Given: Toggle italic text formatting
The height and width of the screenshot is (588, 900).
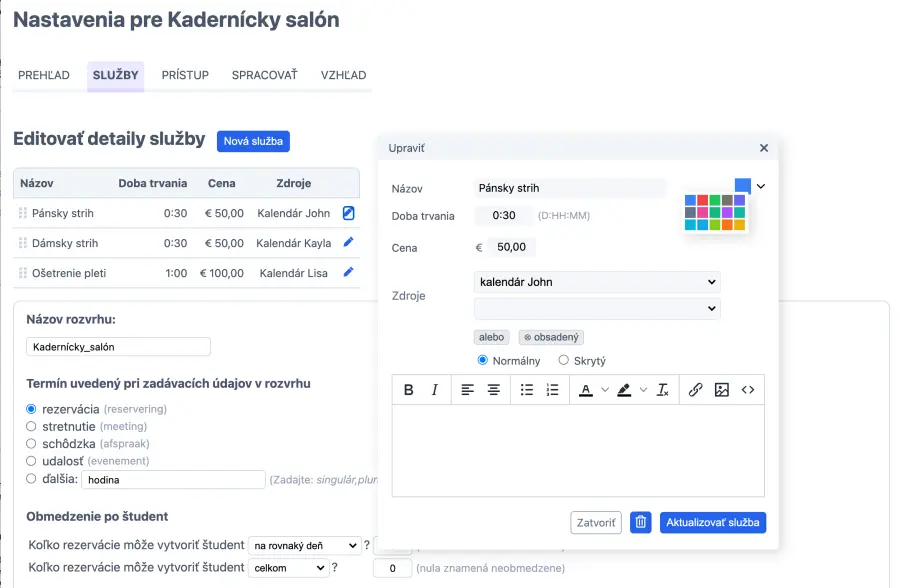Looking at the screenshot, I should pos(434,390).
